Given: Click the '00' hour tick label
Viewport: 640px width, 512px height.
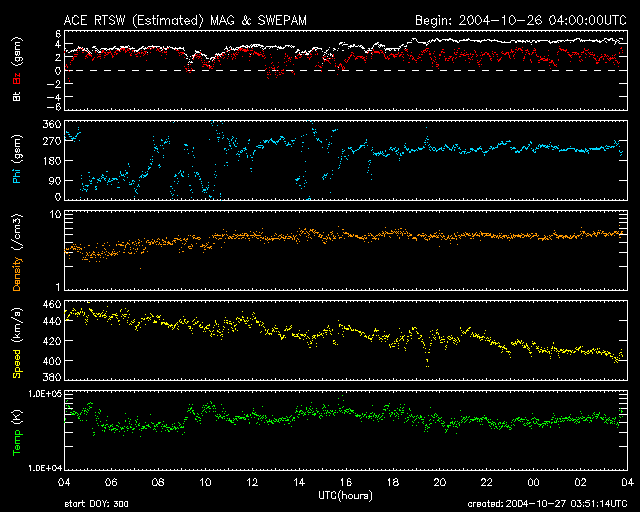Looking at the screenshot, I should click(533, 483).
